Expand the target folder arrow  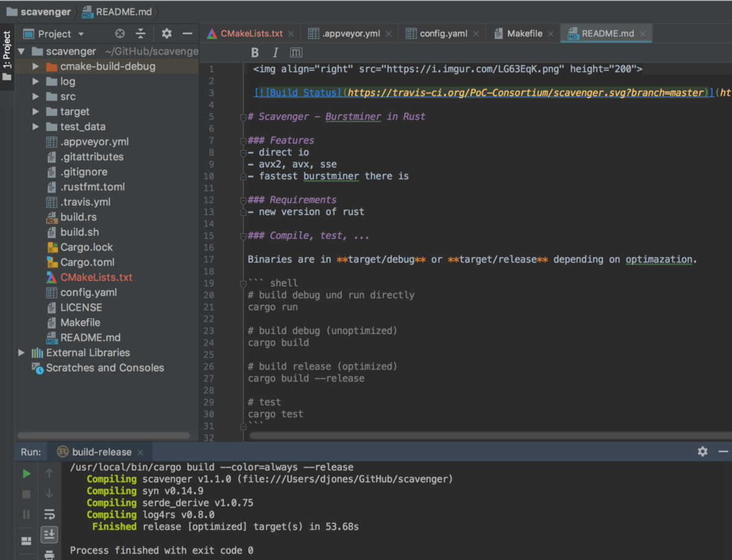click(36, 112)
